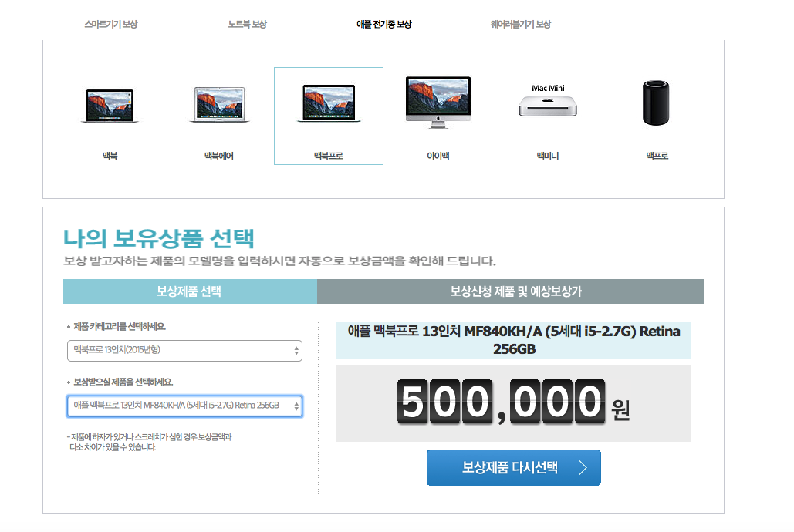Click the 500,000 won price counter
This screenshot has width=794, height=532.
point(513,403)
